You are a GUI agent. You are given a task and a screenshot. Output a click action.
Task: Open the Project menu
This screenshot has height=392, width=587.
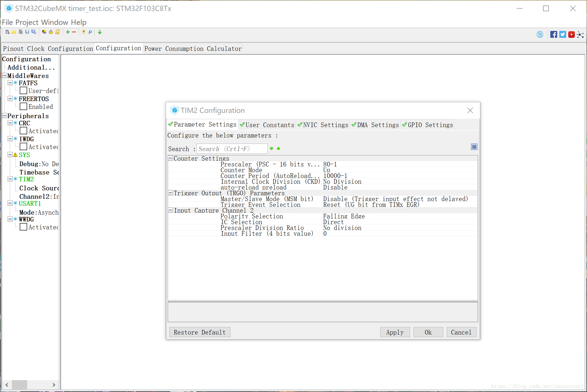click(27, 22)
